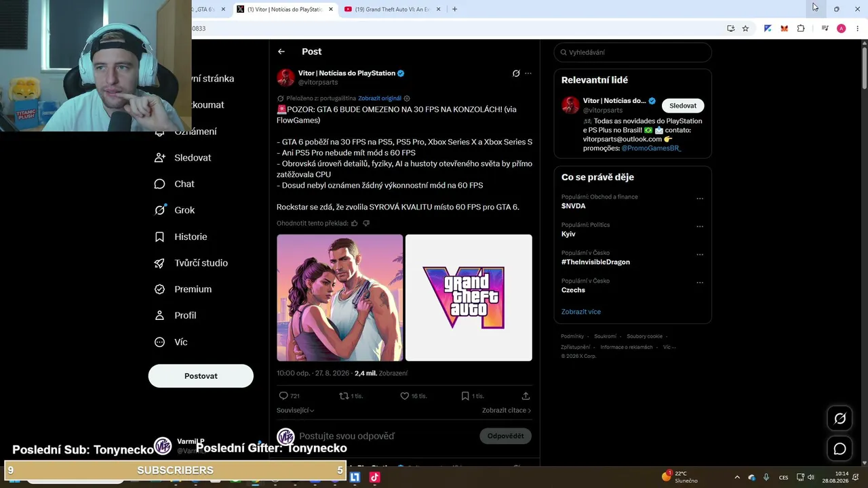Open the Lucia and Jason artwork image
868x488 pixels.
[x=340, y=298]
